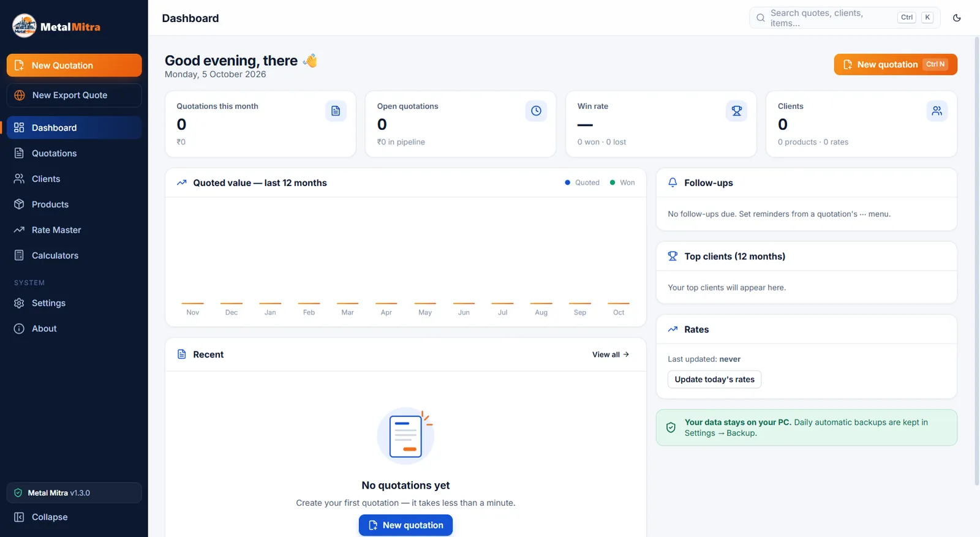This screenshot has width=980, height=537.
Task: Open the Dashboard sidebar item
Action: point(74,127)
